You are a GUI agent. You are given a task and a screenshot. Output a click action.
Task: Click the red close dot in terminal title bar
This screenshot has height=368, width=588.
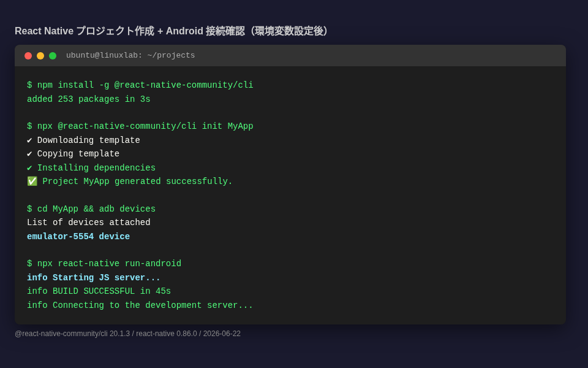click(28, 56)
